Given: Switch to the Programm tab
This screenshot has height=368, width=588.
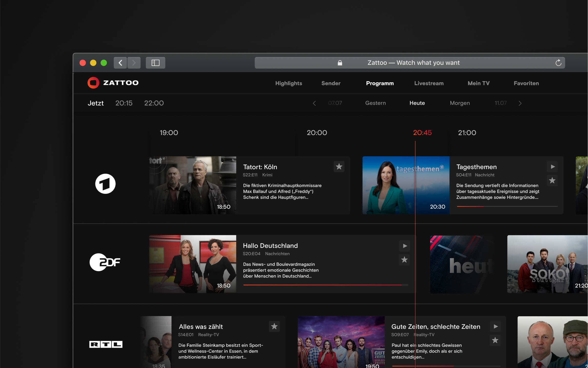Looking at the screenshot, I should click(x=380, y=83).
